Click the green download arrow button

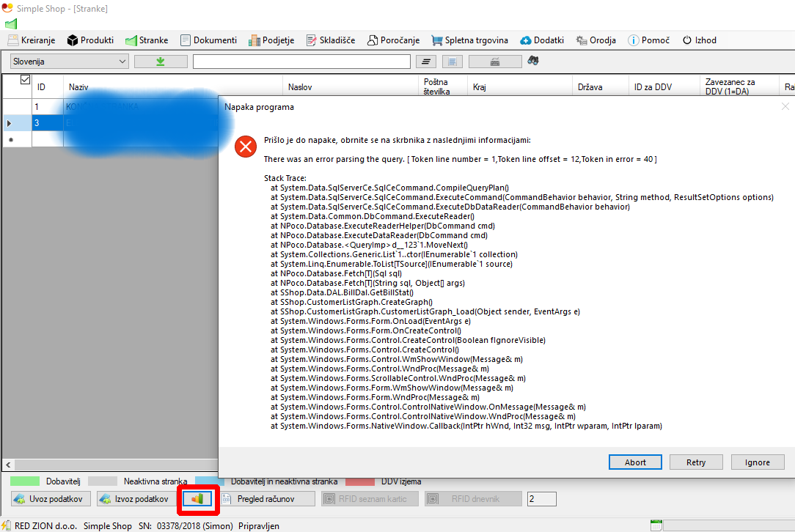tap(161, 62)
